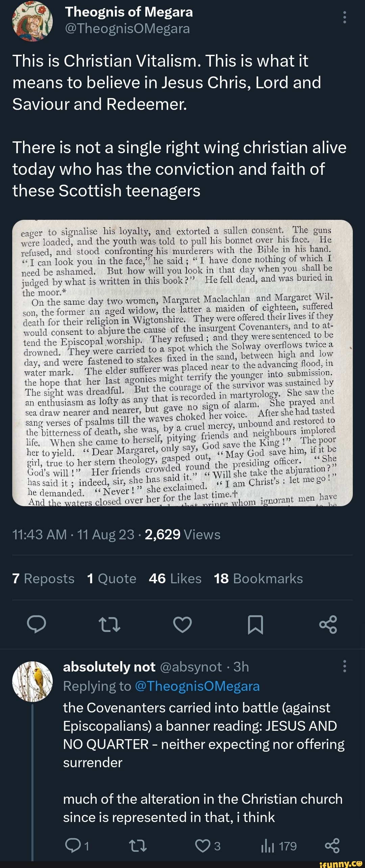The width and height of the screenshot is (365, 868).
Task: View the 1 Quote list
Action: click(x=112, y=579)
